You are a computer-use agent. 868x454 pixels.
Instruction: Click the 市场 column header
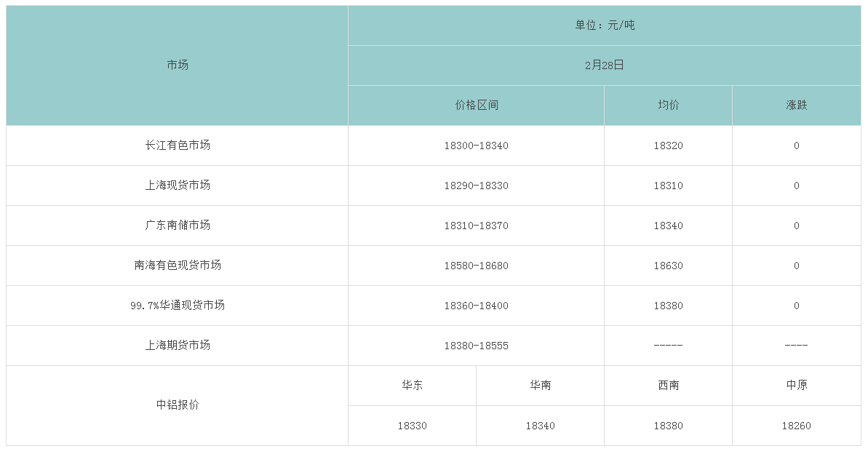(178, 65)
